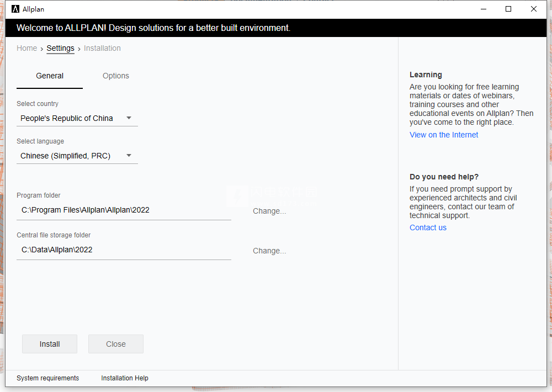
Task: Click the Contact us link
Action: coord(428,228)
